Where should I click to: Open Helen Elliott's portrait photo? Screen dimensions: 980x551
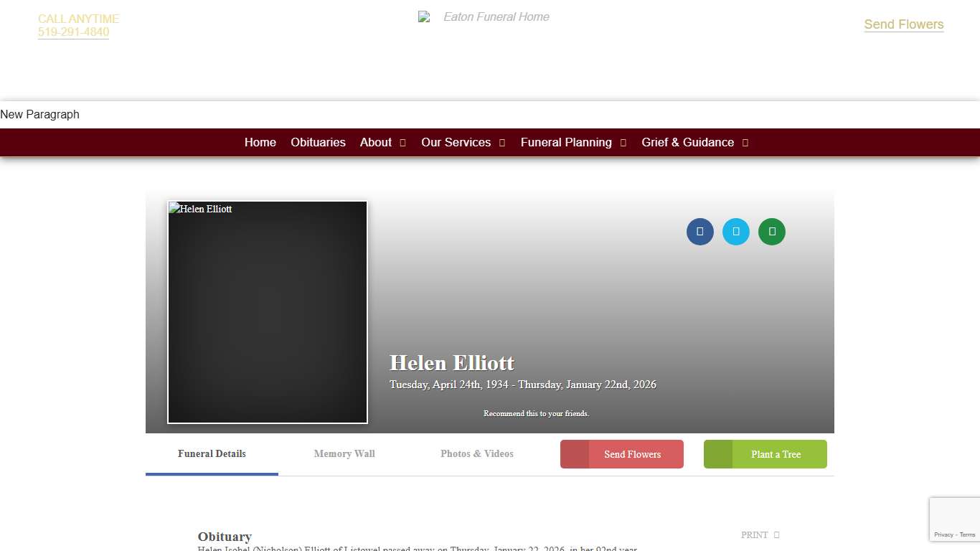click(x=267, y=312)
